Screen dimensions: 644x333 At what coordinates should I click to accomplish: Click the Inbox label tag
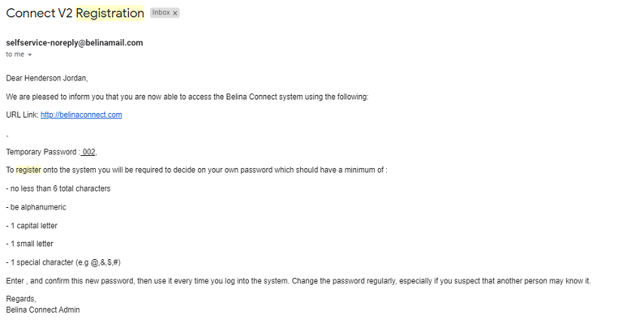[161, 13]
